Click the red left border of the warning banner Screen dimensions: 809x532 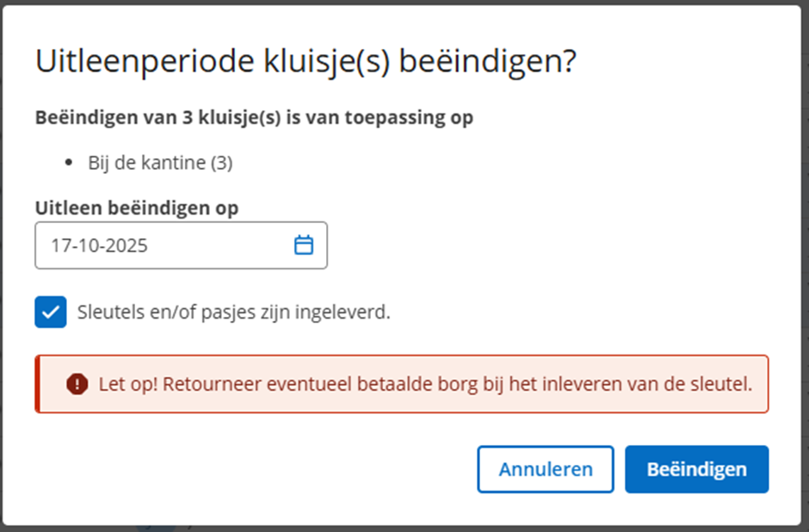click(x=37, y=384)
